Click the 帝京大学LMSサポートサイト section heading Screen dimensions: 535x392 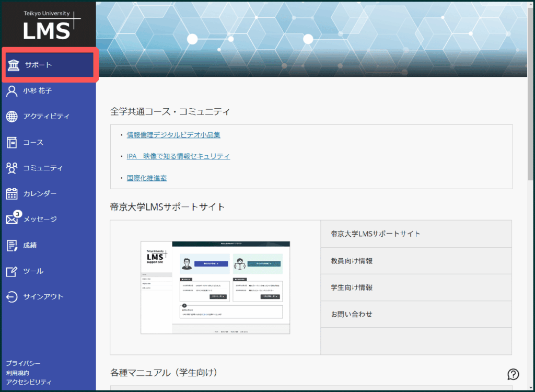click(x=168, y=207)
